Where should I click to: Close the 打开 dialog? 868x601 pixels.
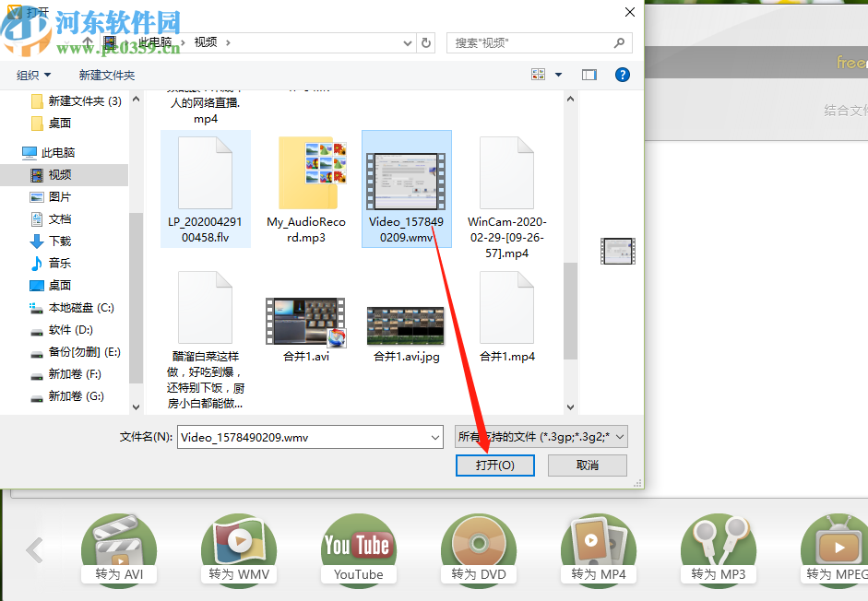(x=629, y=12)
